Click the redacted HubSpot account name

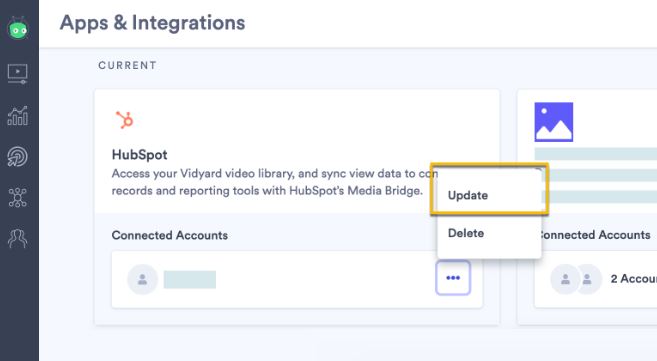tap(190, 280)
